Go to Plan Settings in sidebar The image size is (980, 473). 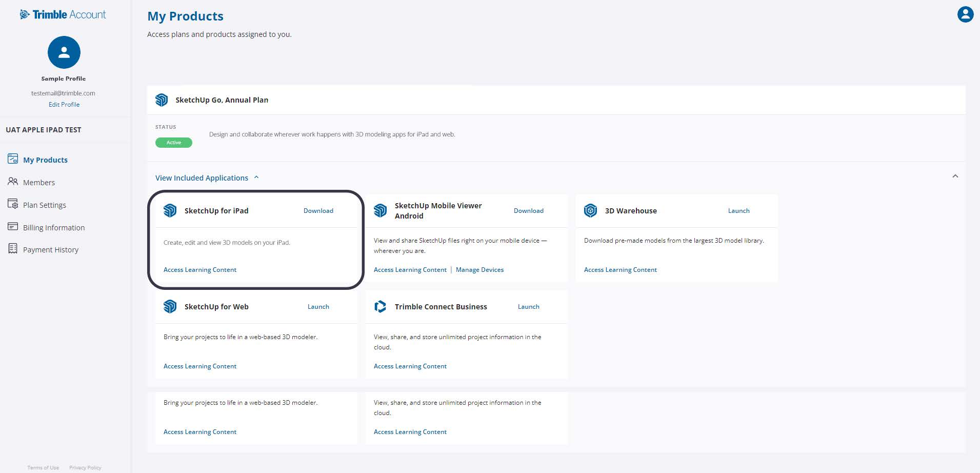coord(44,205)
